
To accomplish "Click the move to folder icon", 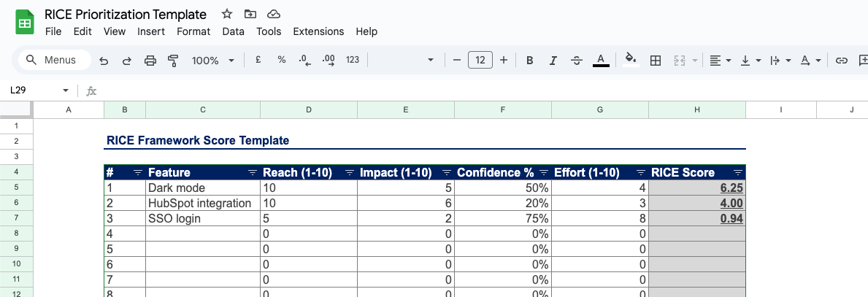I will (250, 15).
